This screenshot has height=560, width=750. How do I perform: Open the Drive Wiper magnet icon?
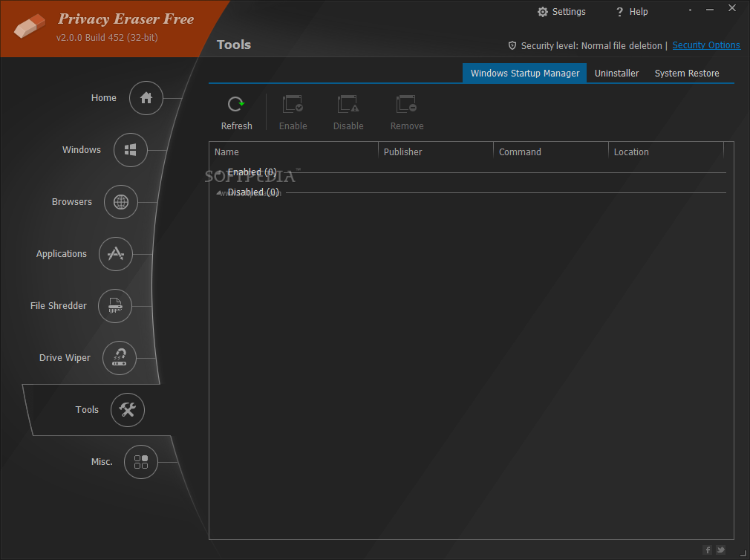(x=119, y=358)
